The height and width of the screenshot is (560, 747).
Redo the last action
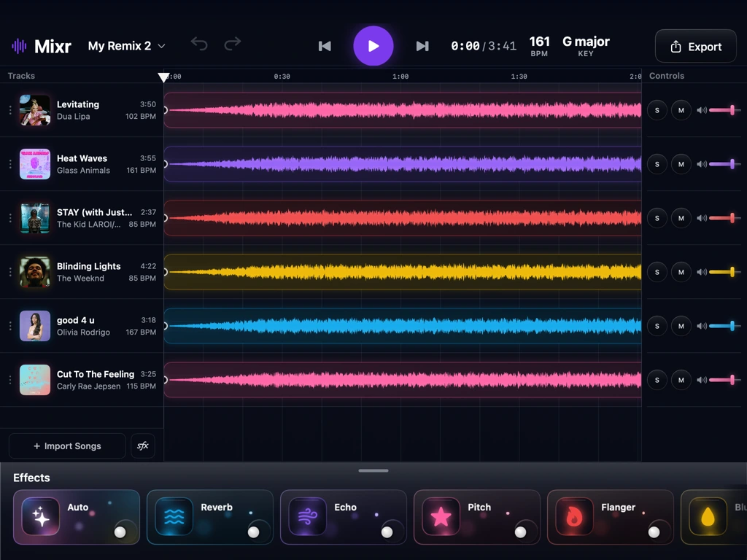[x=233, y=44]
